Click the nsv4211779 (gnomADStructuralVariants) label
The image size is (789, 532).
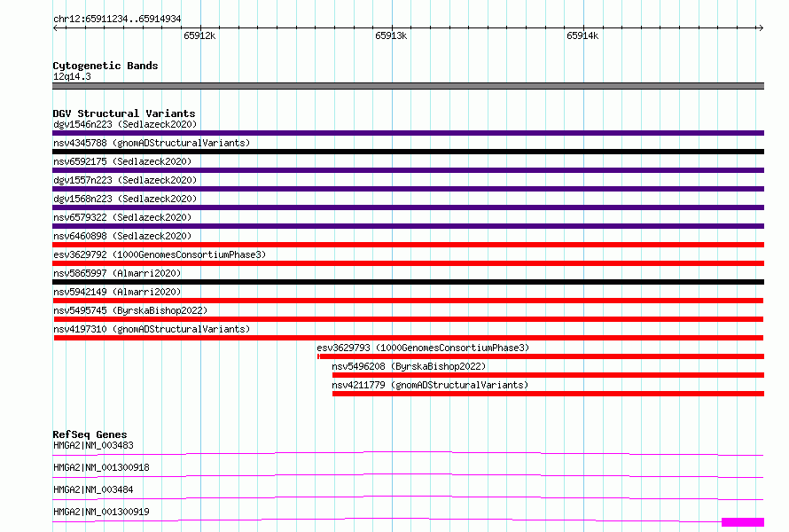(x=430, y=385)
